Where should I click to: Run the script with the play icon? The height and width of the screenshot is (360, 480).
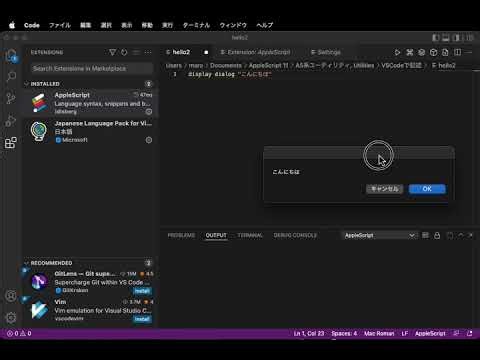coord(397,52)
